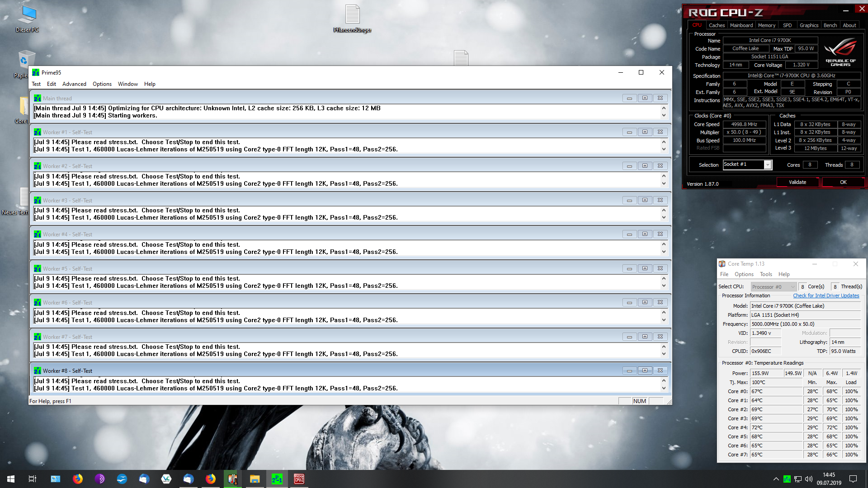Viewport: 868px width, 488px height.
Task: Minimize the Worker #4 sub-window
Action: click(x=629, y=234)
